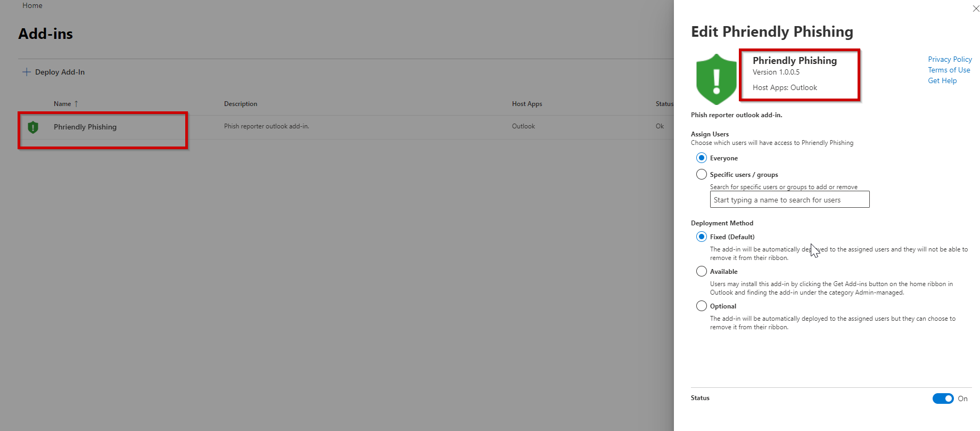This screenshot has width=980, height=431.
Task: Go to Home breadcrumb
Action: 32,5
